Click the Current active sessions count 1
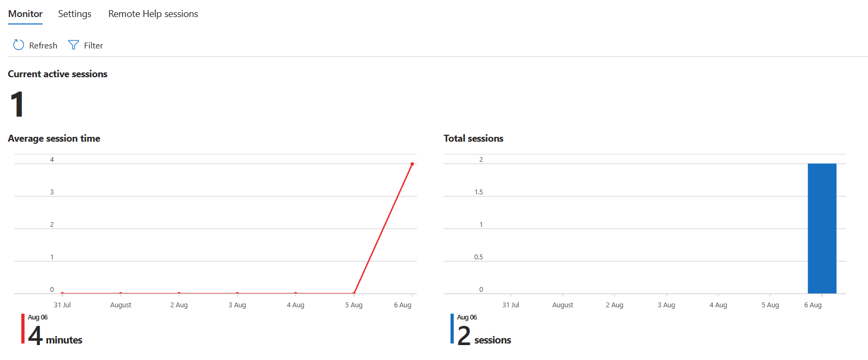 click(17, 104)
